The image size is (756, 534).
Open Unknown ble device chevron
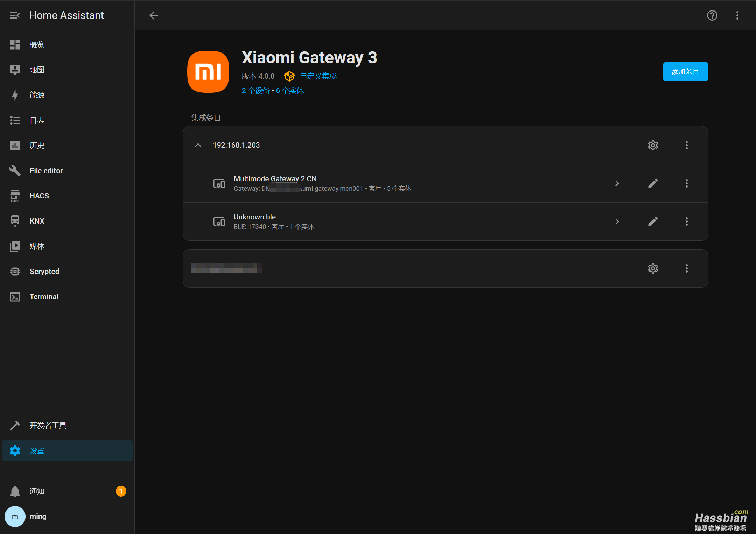tap(617, 222)
